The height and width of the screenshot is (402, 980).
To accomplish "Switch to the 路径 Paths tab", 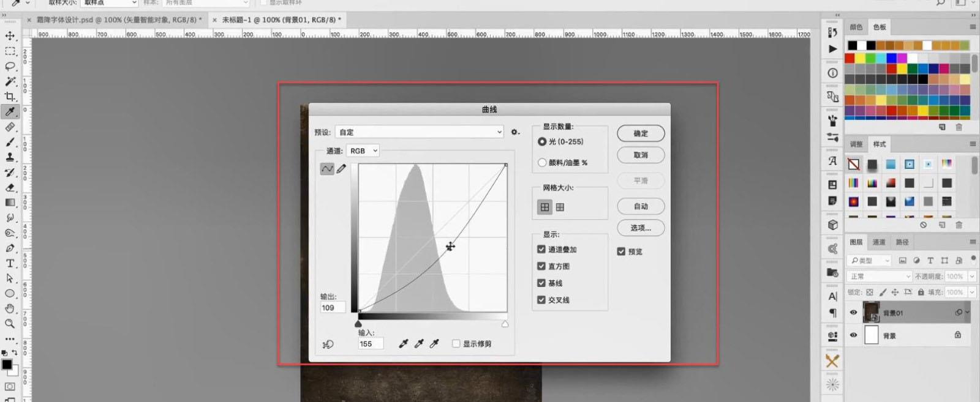I will point(902,242).
